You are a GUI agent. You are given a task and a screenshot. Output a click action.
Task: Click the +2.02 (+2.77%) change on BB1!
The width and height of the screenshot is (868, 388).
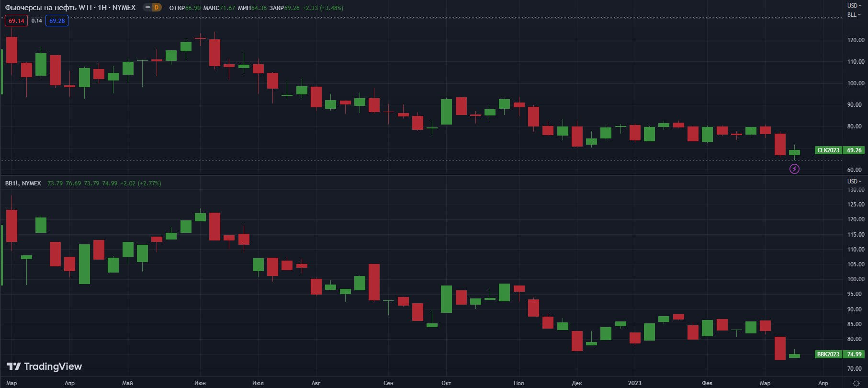pos(140,183)
